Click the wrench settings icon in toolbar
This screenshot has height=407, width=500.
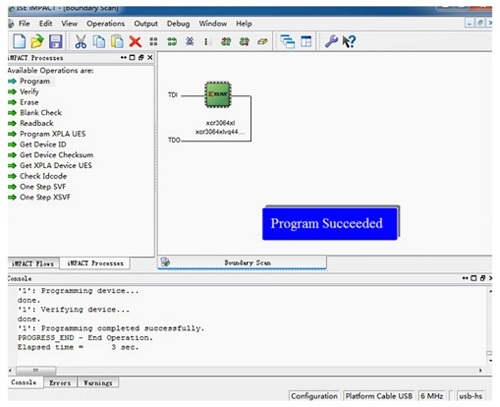(331, 41)
